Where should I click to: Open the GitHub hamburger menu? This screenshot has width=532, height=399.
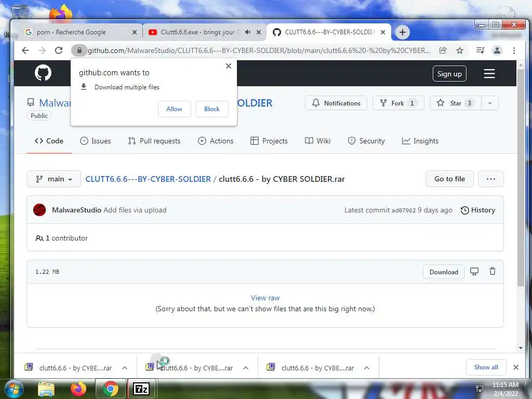489,74
